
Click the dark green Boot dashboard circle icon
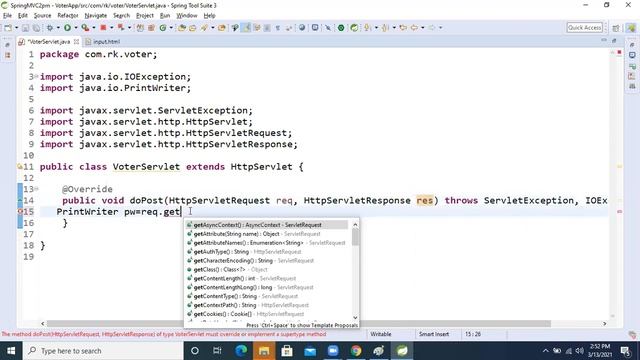pos(341,28)
